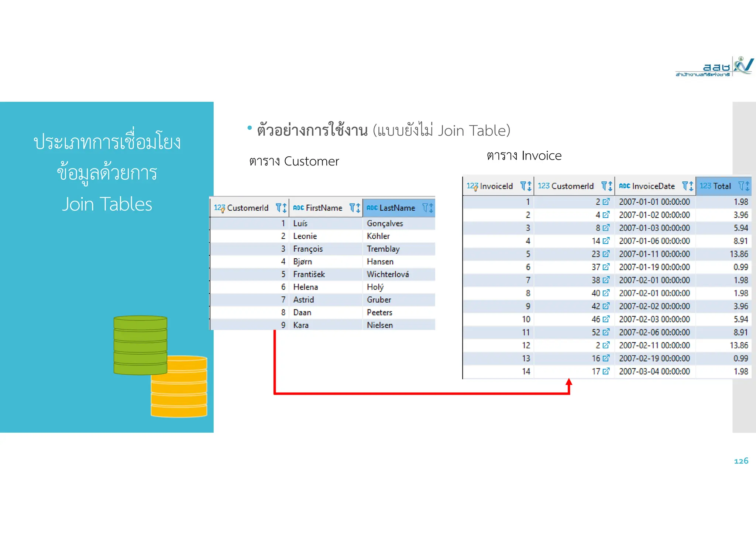Click the first name cell 'František'

point(326,274)
